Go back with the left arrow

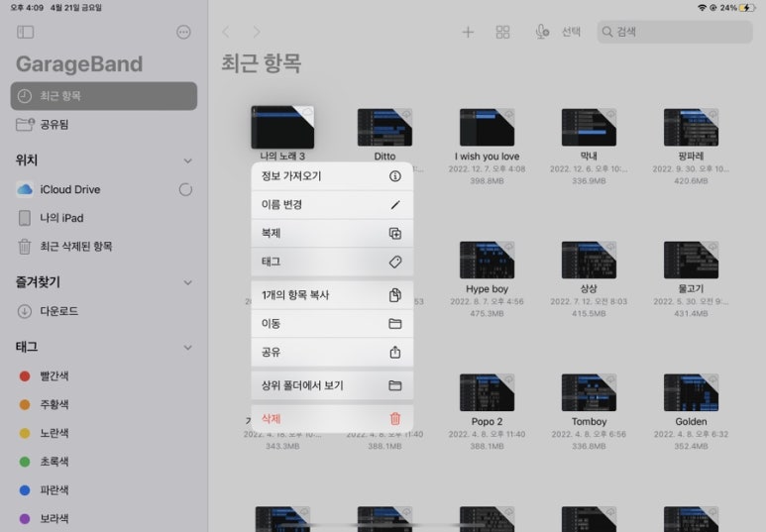(x=226, y=33)
